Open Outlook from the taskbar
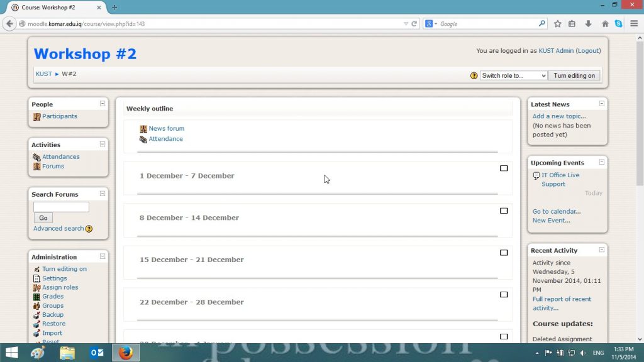Viewport: 644px width, 362px height. (97, 353)
